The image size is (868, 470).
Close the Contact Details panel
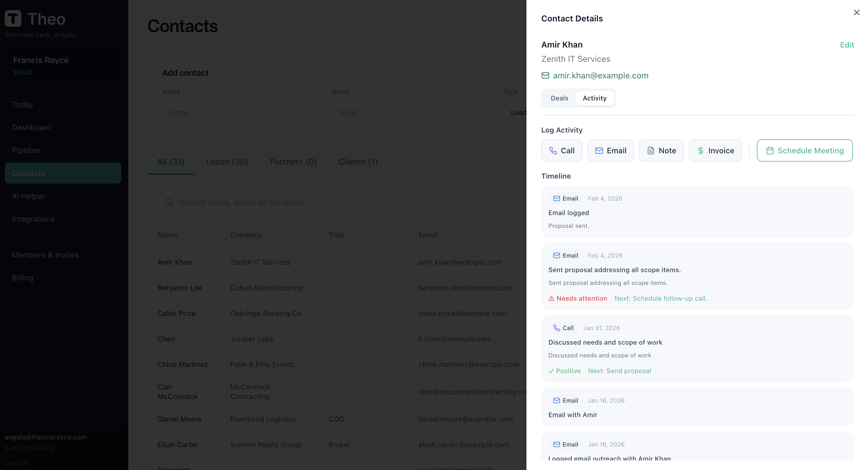click(856, 13)
